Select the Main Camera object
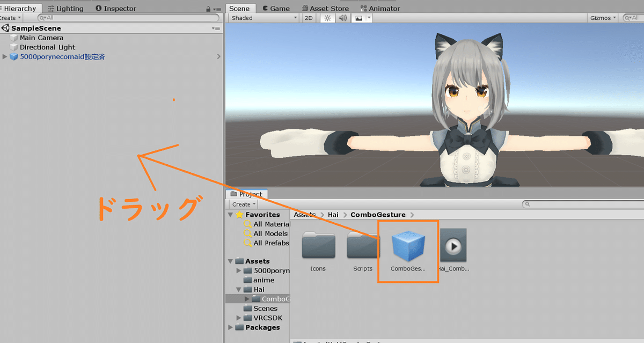This screenshot has width=644, height=343. click(x=41, y=38)
